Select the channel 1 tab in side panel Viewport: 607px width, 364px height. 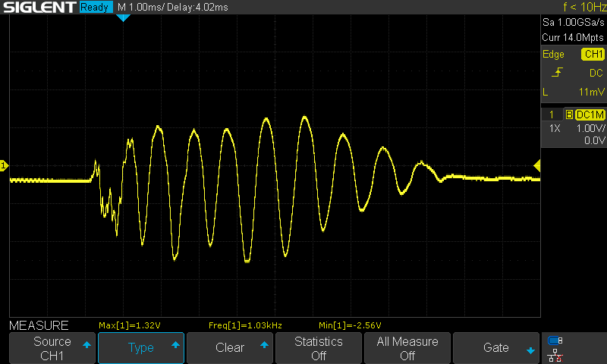[552, 115]
